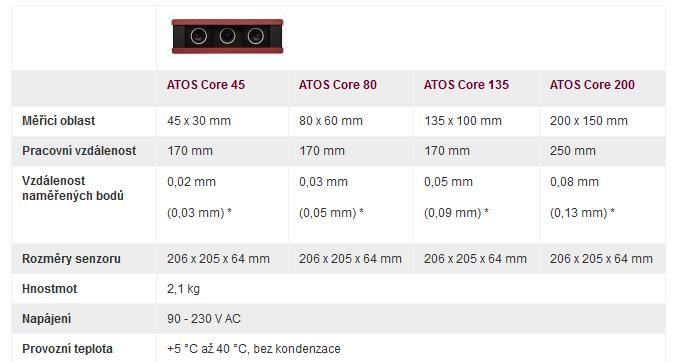The height and width of the screenshot is (362, 676).
Task: Click the Vzdálenost naměřených bodů row label
Action: (73, 188)
